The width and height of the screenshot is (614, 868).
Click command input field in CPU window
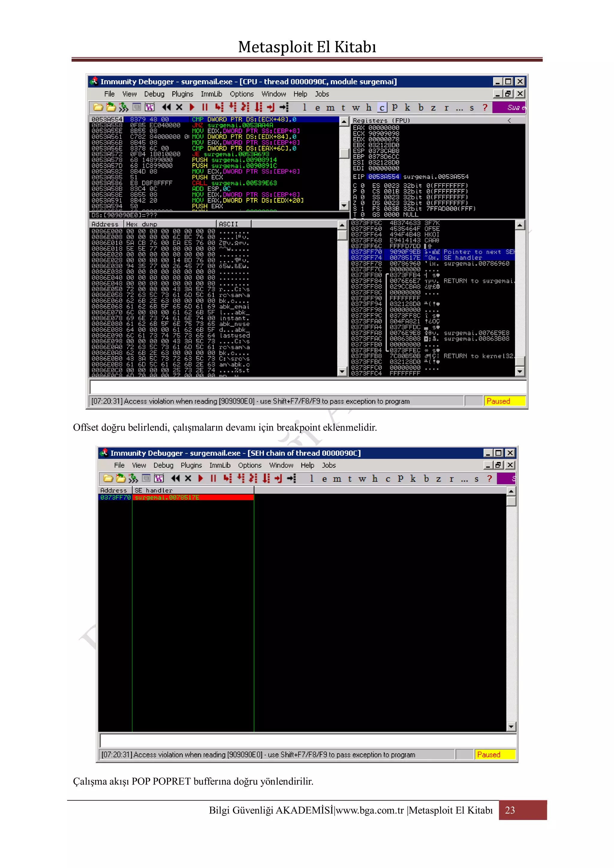(x=308, y=387)
